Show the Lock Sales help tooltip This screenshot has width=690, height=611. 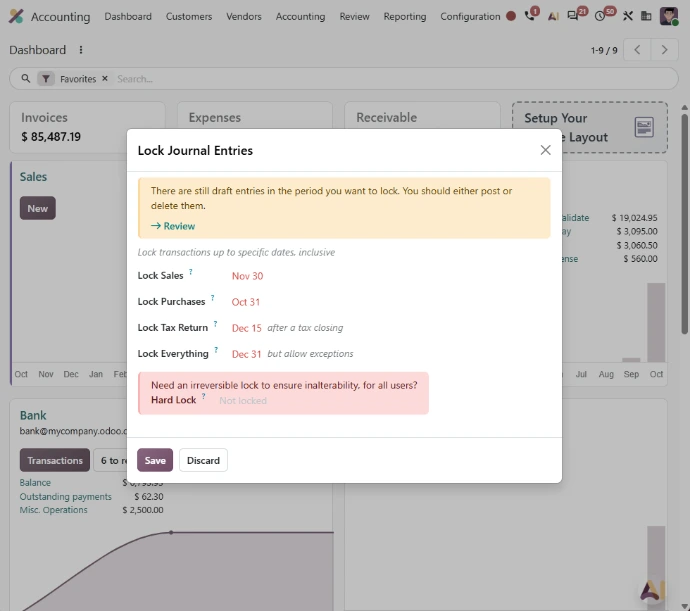tap(191, 272)
